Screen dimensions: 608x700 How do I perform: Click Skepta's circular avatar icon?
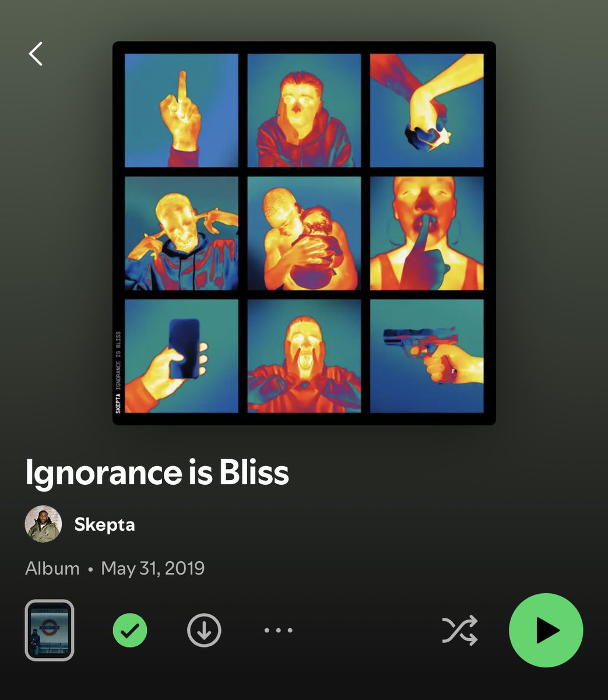click(x=44, y=524)
